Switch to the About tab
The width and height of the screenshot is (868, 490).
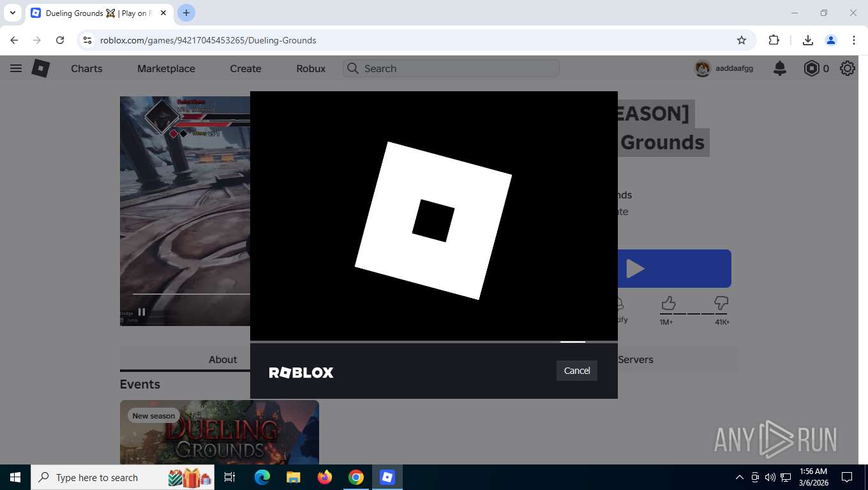223,359
